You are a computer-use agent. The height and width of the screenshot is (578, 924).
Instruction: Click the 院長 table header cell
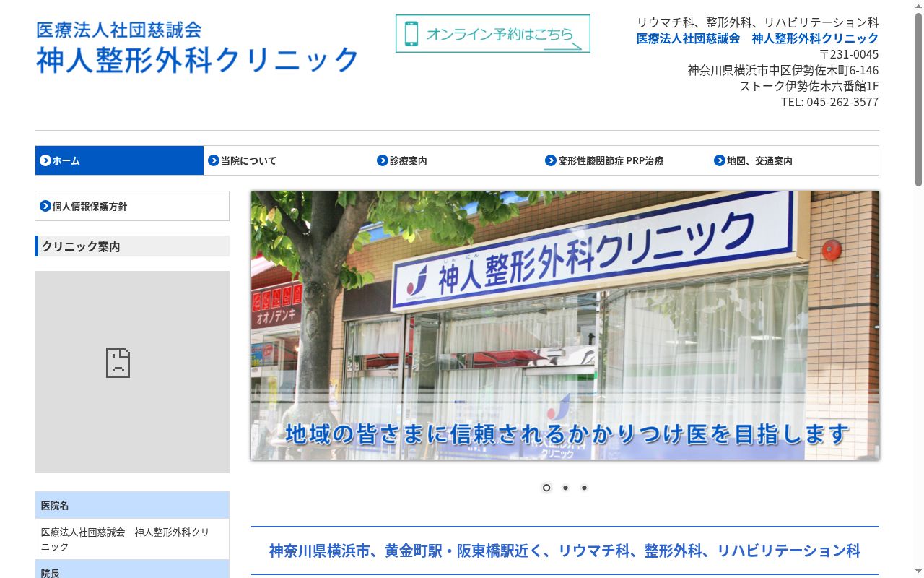click(x=132, y=571)
